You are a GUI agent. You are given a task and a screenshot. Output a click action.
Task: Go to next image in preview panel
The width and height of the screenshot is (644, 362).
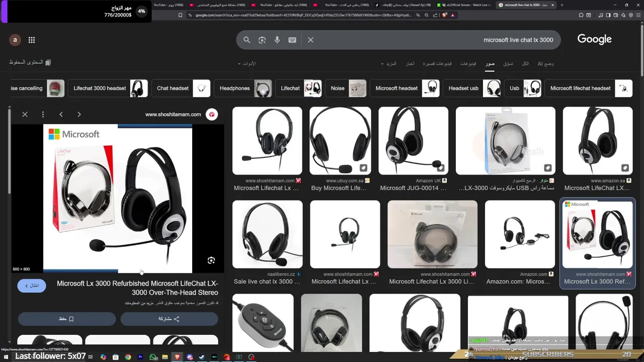[79, 115]
